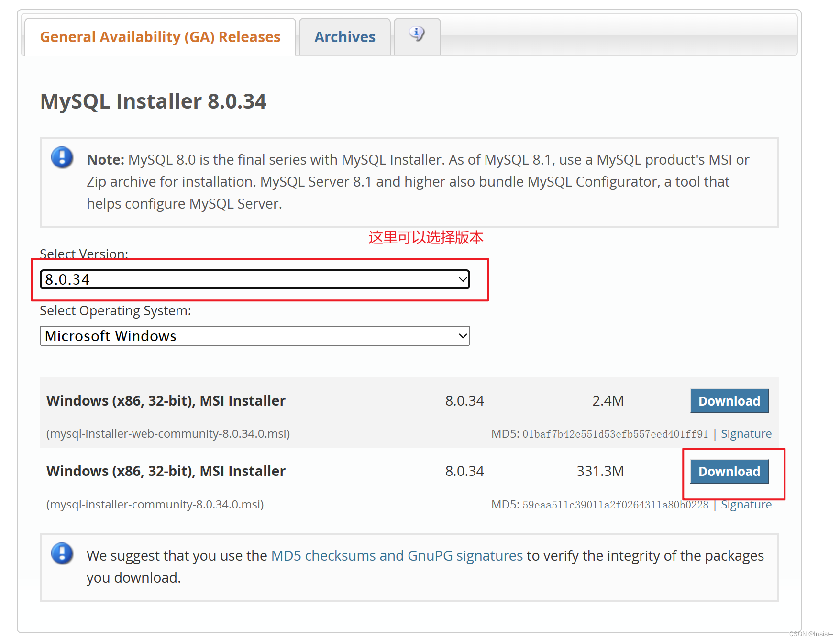Click the Select Operating System label
Viewport: 840px width, 641px height.
(115, 310)
